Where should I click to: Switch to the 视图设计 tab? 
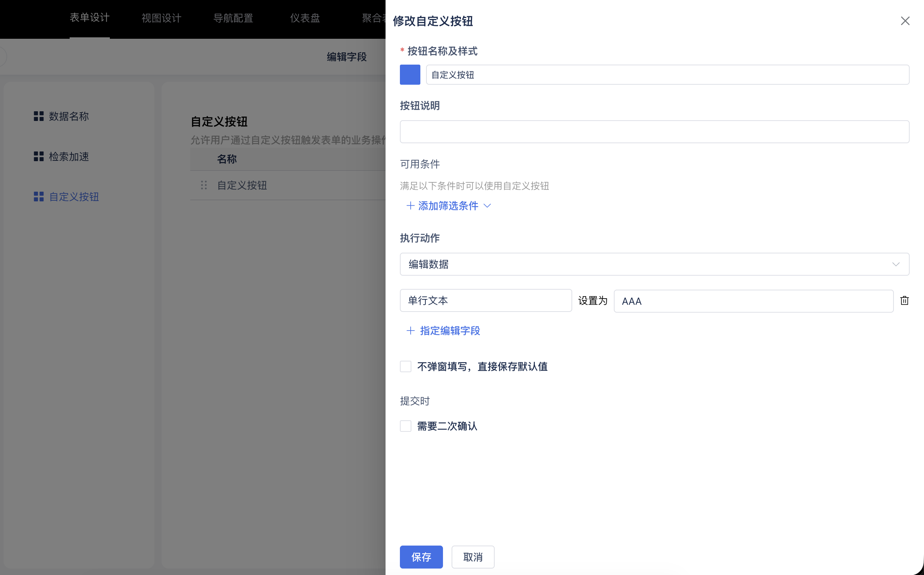coord(161,18)
